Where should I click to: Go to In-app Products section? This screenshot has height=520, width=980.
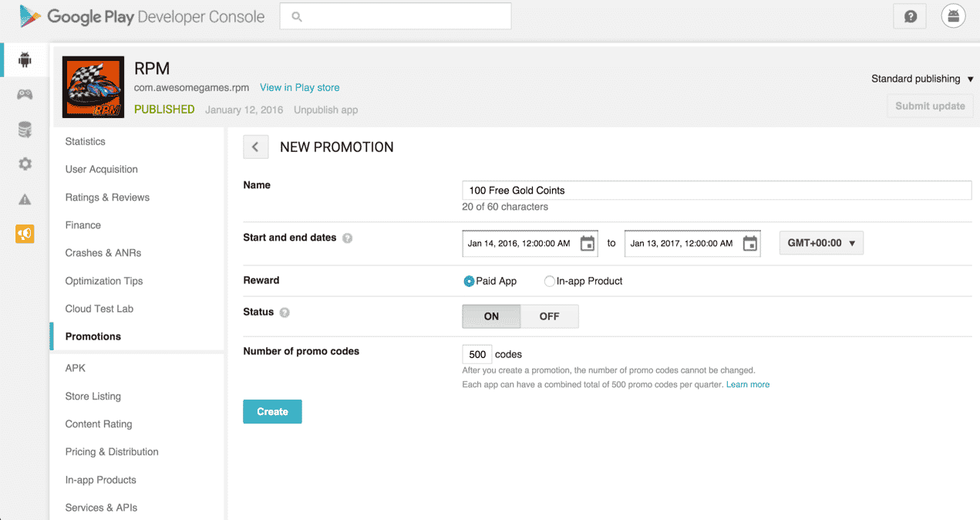tap(100, 480)
